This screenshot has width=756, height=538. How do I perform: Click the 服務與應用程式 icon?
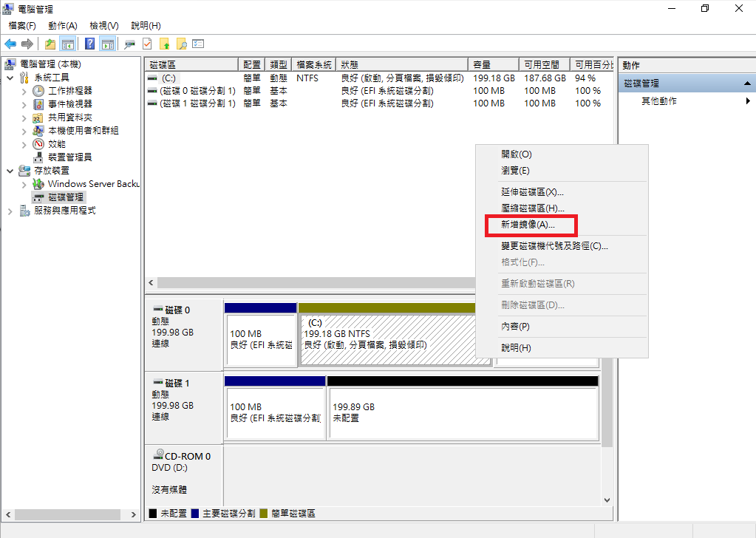pos(24,211)
